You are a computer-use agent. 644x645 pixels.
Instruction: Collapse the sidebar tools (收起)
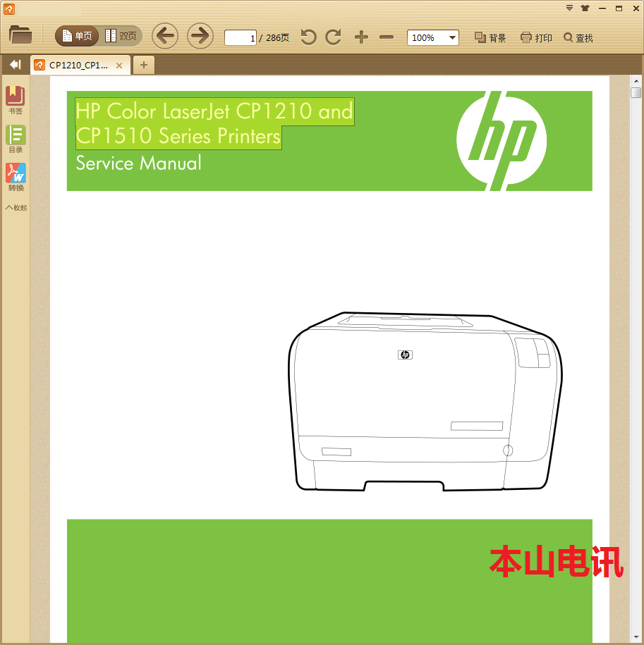(x=16, y=208)
